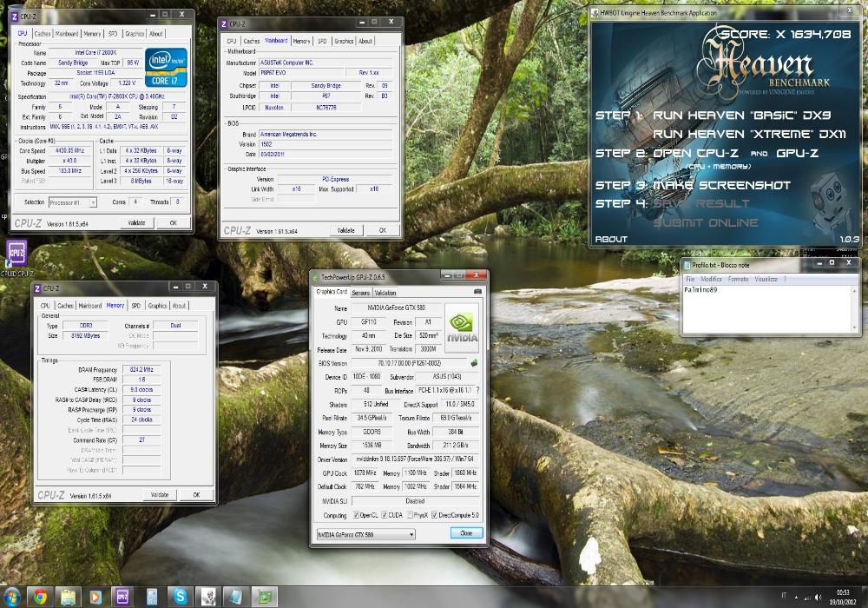
Task: Click the "4430.05 MHz" Core Speed value
Action: (x=69, y=150)
